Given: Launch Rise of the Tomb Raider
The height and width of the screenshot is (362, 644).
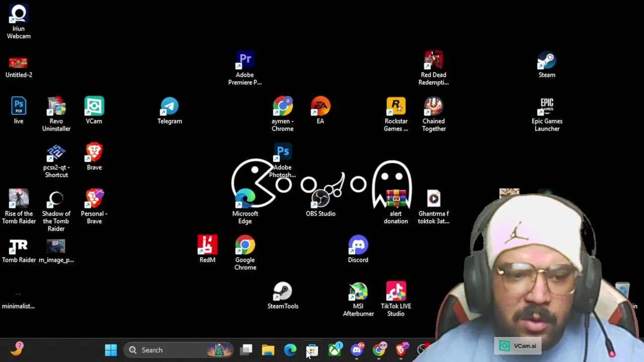Looking at the screenshot, I should pos(19,207).
